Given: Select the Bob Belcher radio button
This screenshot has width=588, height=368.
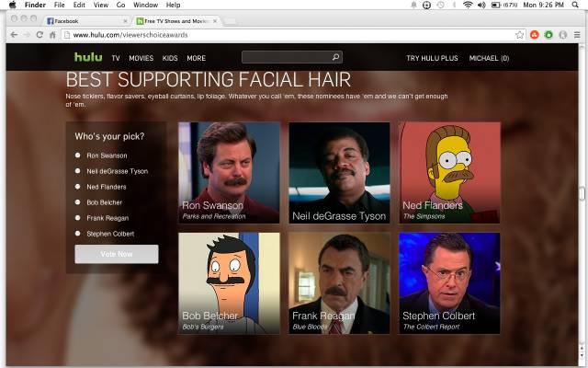Looking at the screenshot, I should click(77, 202).
